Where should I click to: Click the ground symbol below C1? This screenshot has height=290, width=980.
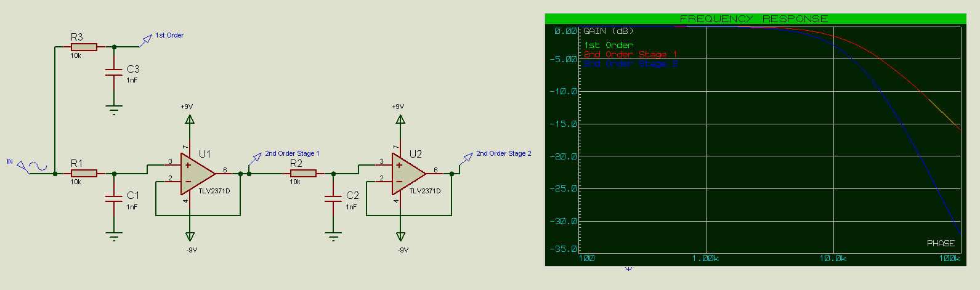[x=114, y=236]
